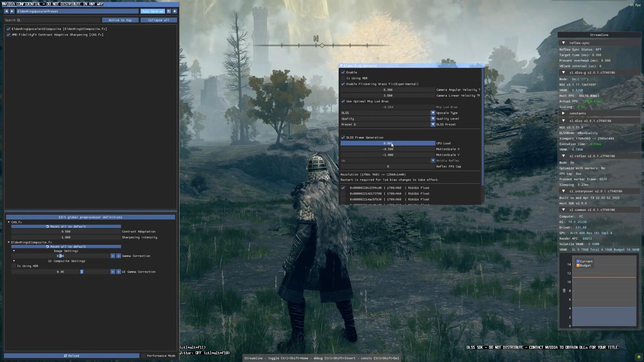
Task: Disable the AMD FidelityFX CAS effect checkbox
Action: click(8, 35)
